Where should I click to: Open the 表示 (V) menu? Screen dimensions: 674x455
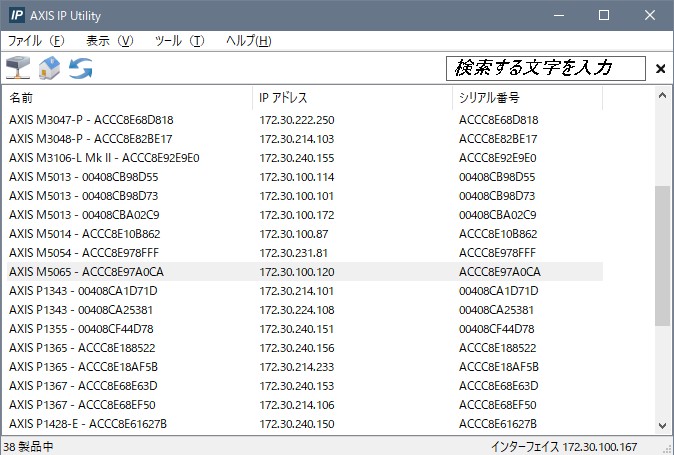point(110,41)
